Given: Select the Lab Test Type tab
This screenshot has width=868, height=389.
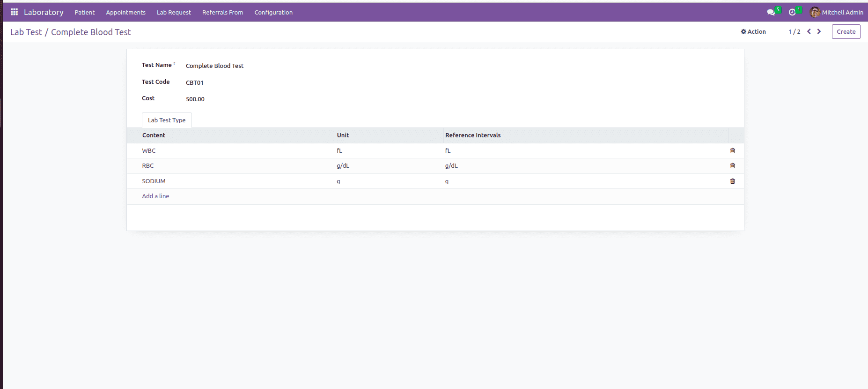Looking at the screenshot, I should click(x=167, y=120).
